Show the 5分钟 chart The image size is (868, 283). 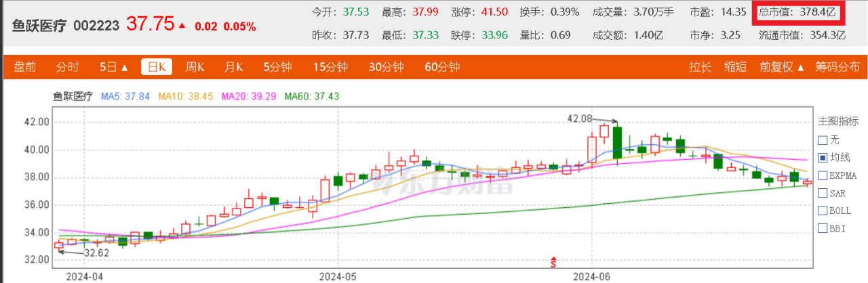[277, 67]
